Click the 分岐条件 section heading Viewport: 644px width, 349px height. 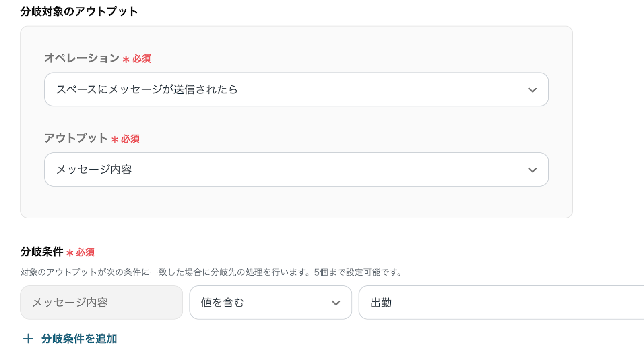42,252
